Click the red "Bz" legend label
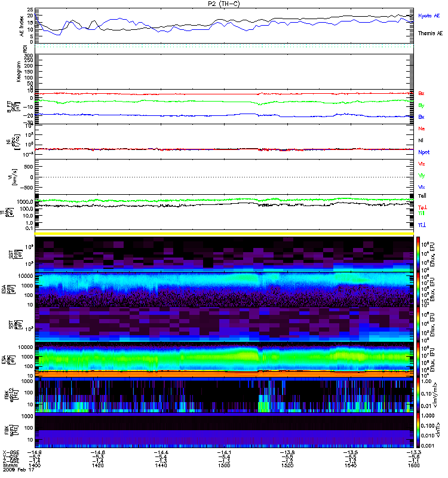This screenshot has width=448, height=478. (421, 93)
